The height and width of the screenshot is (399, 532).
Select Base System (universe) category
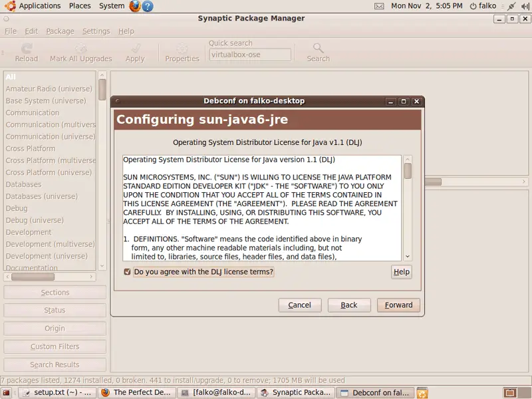[x=49, y=101]
